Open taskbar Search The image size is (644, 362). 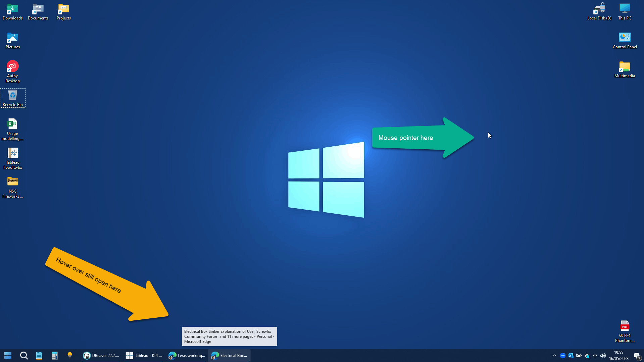(24, 356)
